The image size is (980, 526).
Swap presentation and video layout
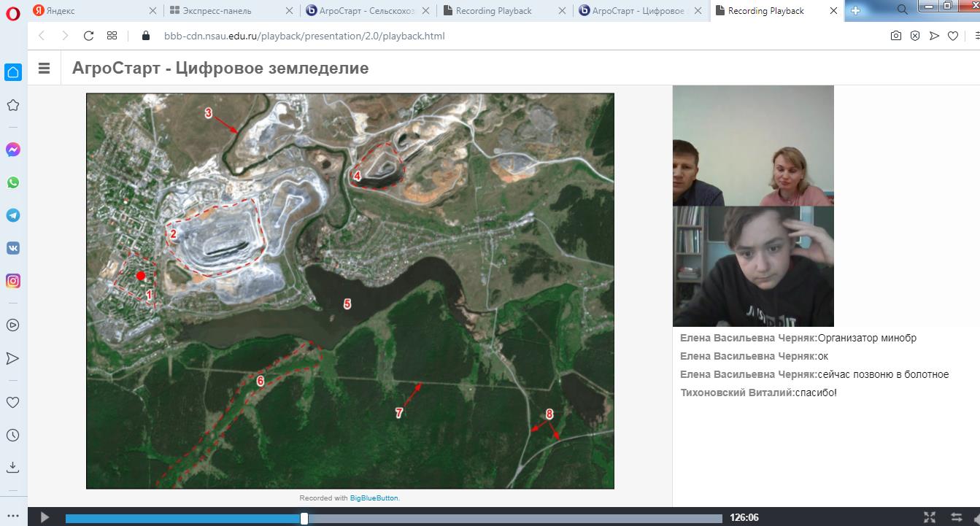pyautogui.click(x=956, y=517)
